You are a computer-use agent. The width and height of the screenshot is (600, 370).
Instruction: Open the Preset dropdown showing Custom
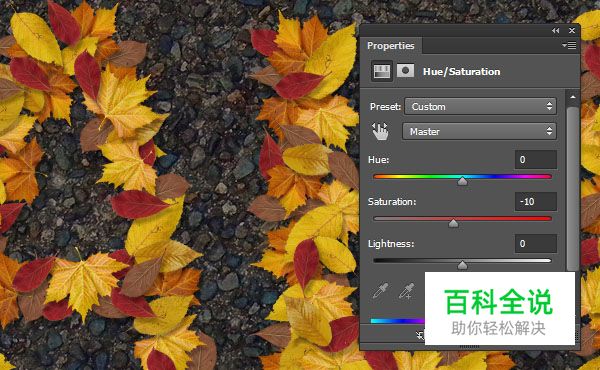tap(481, 106)
